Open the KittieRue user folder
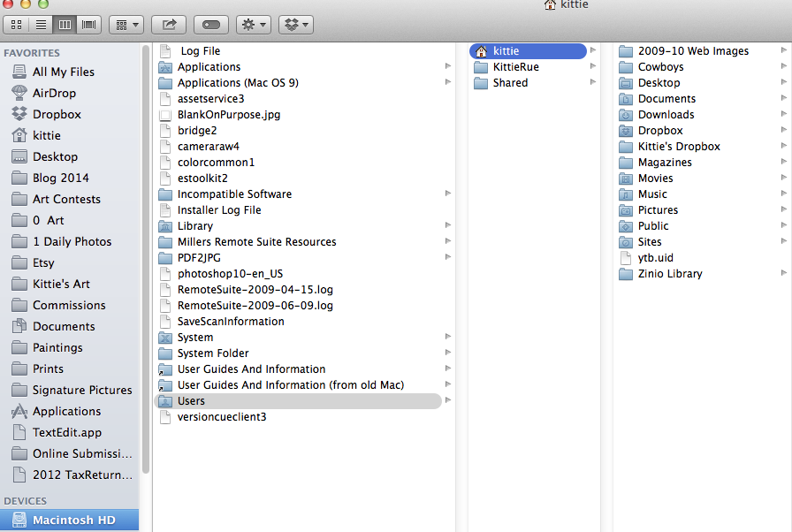The image size is (792, 532). (x=515, y=66)
